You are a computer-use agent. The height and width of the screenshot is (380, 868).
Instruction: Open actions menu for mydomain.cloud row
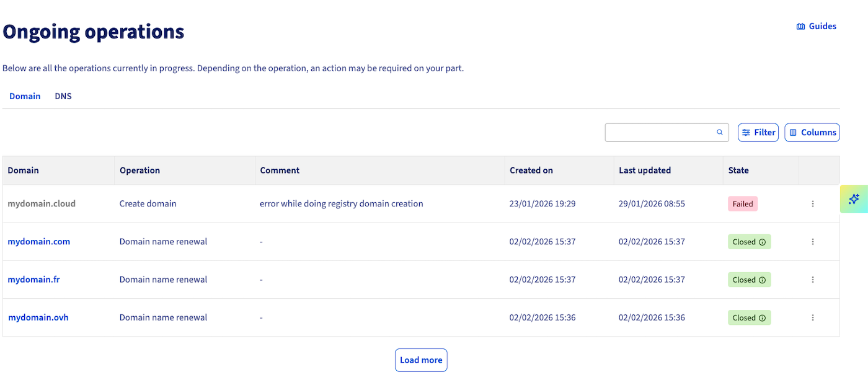(x=813, y=204)
